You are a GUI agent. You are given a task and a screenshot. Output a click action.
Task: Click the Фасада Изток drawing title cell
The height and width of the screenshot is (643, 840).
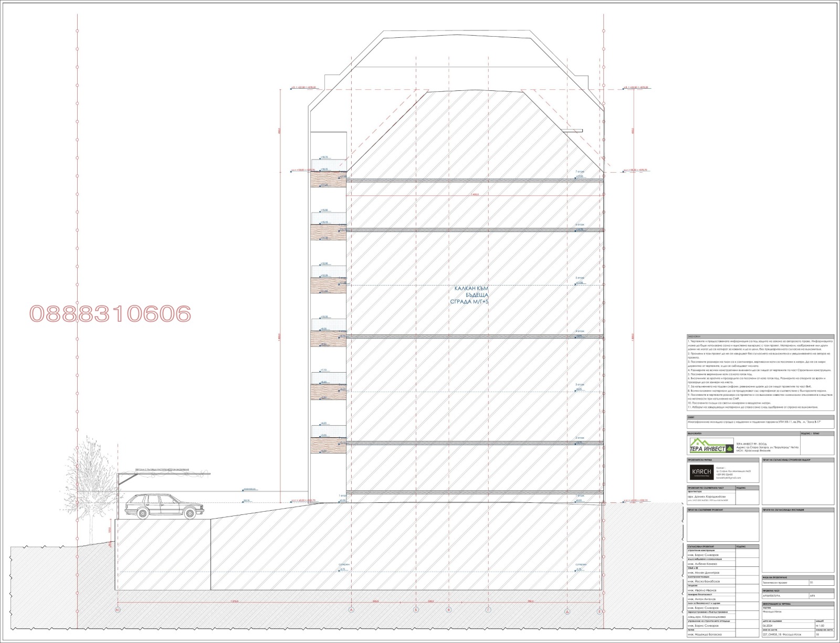[797, 615]
